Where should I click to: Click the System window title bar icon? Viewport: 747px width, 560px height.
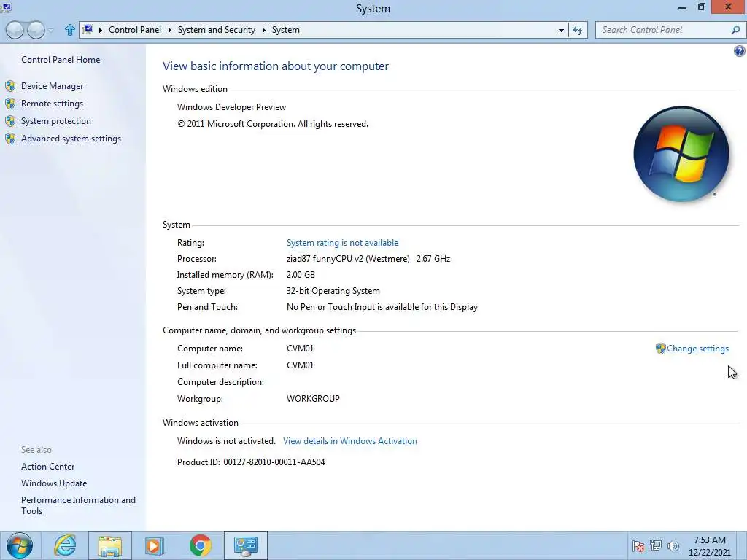point(6,7)
